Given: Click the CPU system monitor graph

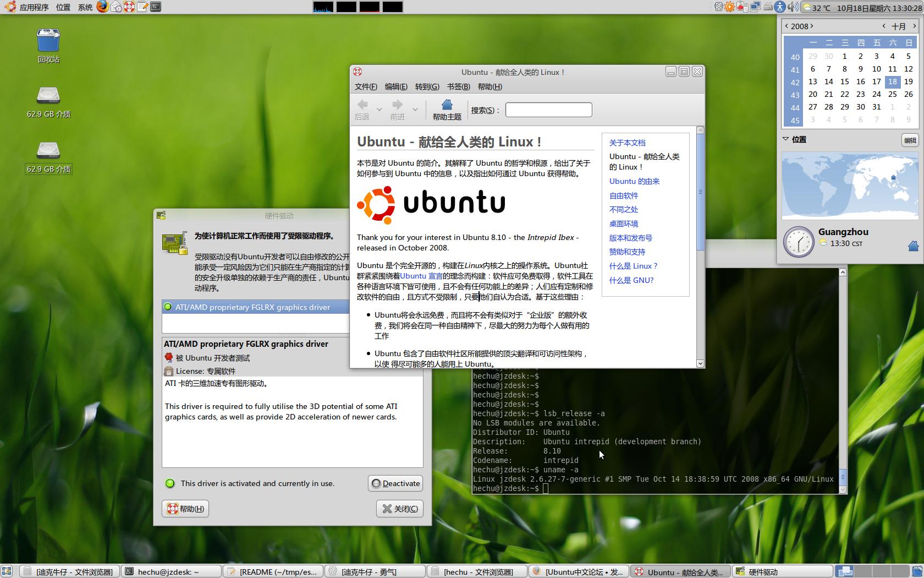Looking at the screenshot, I should 323,7.
